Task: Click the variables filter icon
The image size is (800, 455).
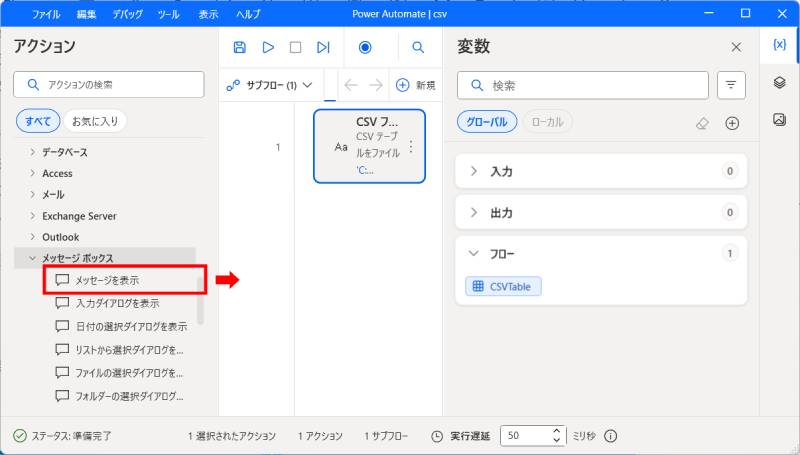Action: point(732,86)
